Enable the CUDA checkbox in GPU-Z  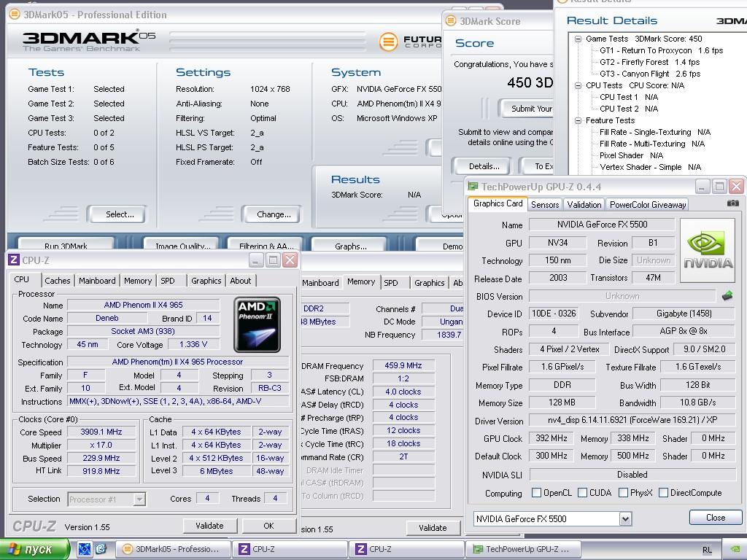pyautogui.click(x=582, y=492)
